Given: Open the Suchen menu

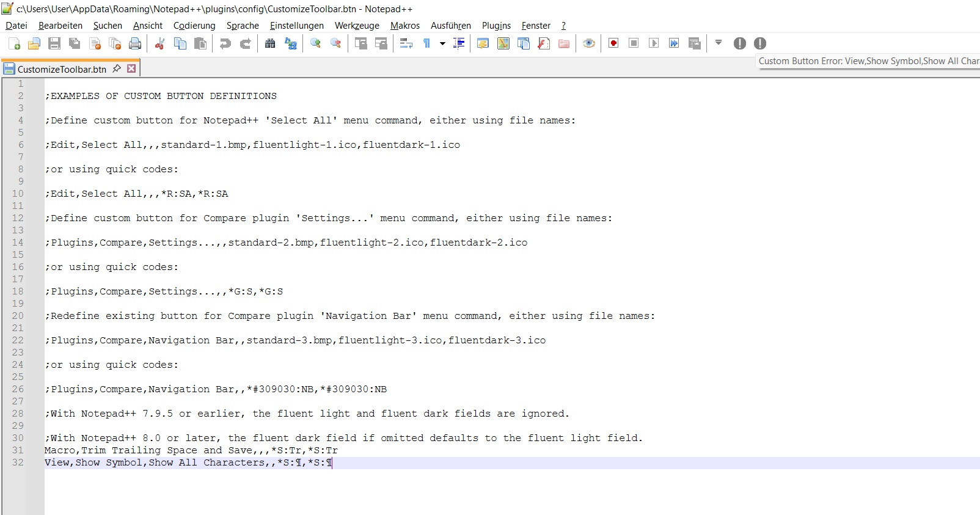Looking at the screenshot, I should [108, 26].
